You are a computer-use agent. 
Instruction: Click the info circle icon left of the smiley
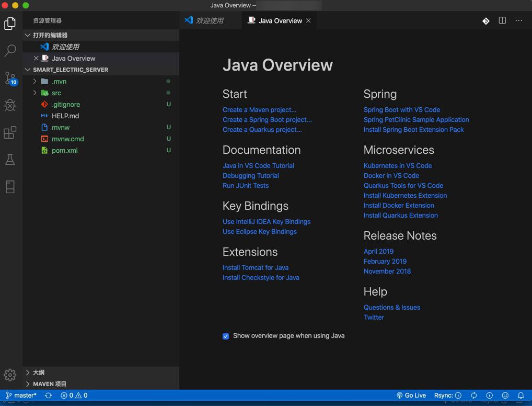click(x=489, y=395)
